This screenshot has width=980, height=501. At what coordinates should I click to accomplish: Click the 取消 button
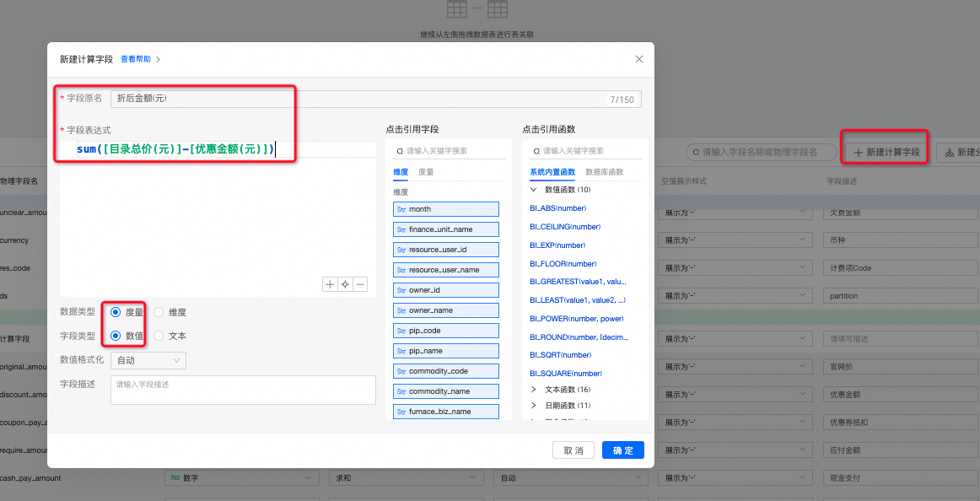[573, 450]
